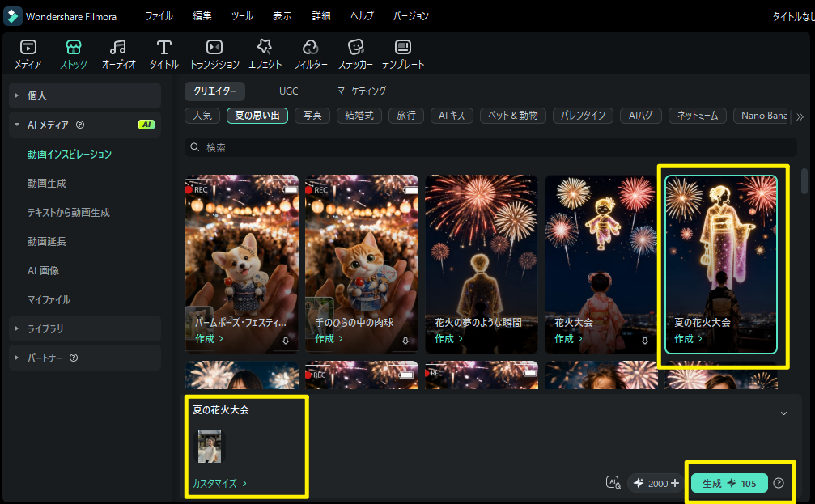This screenshot has height=504, width=815.
Task: Click the help icon beside 生成 button
Action: (778, 483)
